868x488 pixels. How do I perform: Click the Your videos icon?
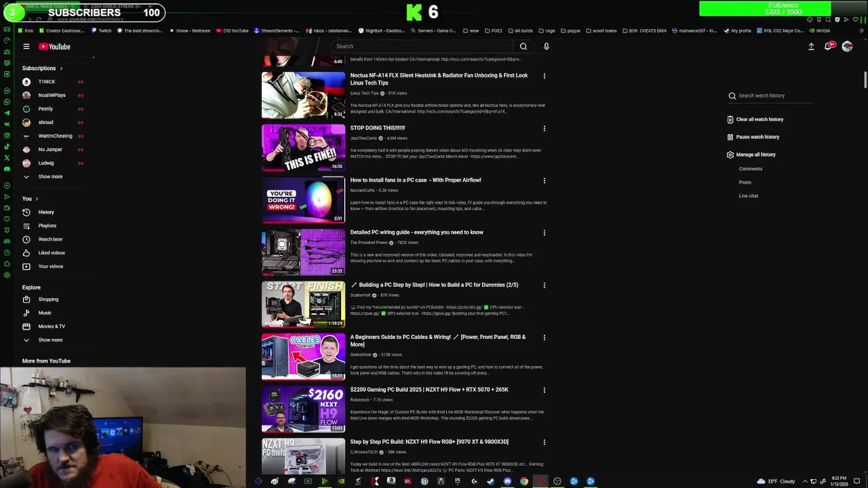point(26,266)
